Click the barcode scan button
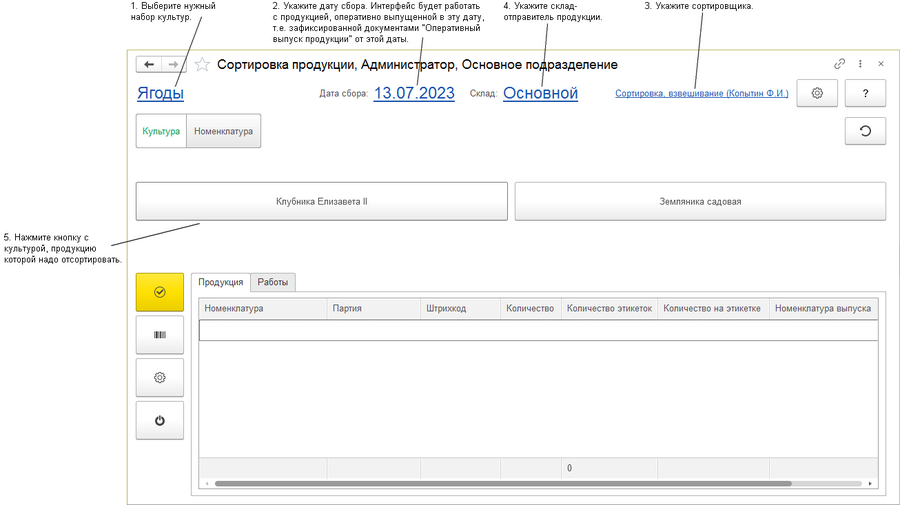 click(160, 335)
